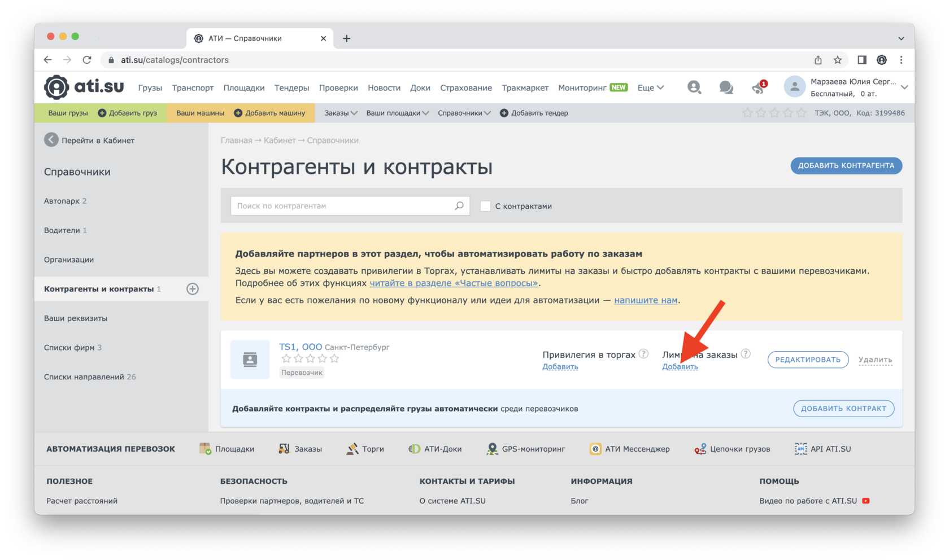Click the user profile avatar

[x=794, y=87]
